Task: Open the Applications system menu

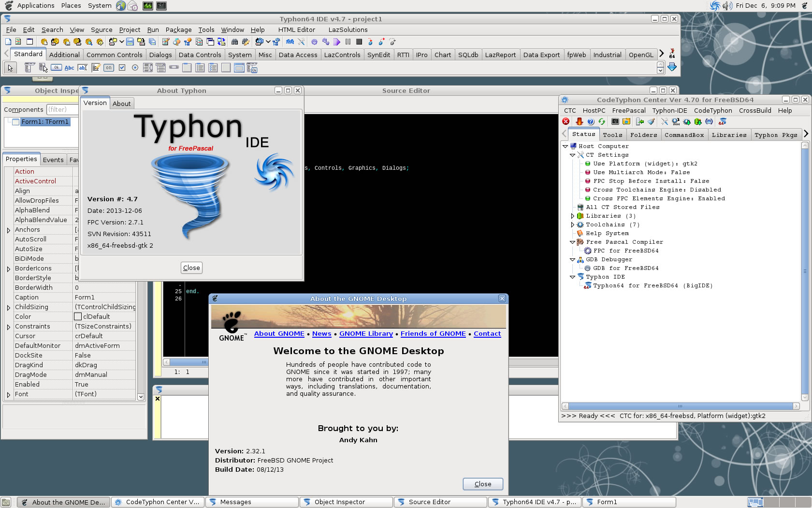Action: tap(36, 6)
